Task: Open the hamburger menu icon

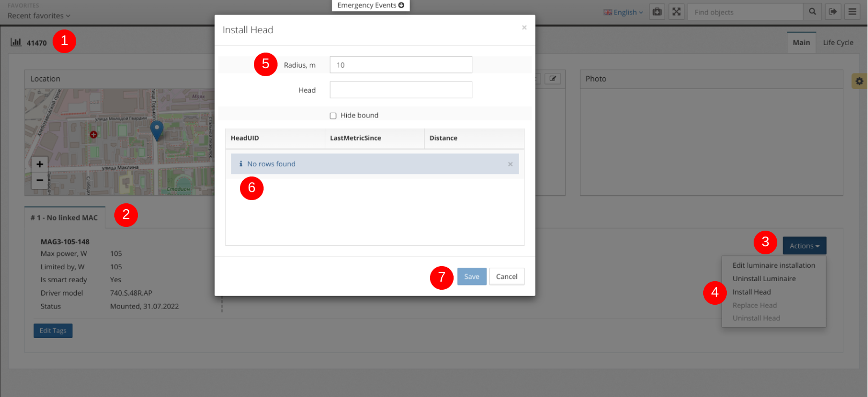Action: 852,12
